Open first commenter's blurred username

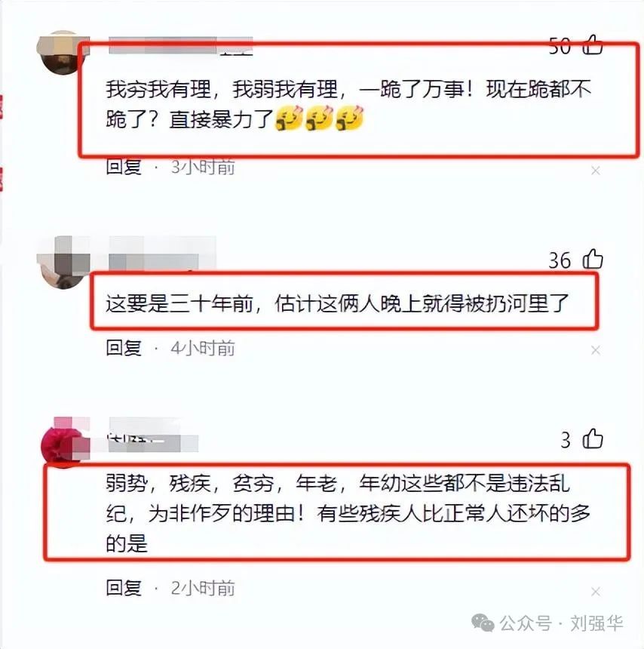(x=180, y=45)
